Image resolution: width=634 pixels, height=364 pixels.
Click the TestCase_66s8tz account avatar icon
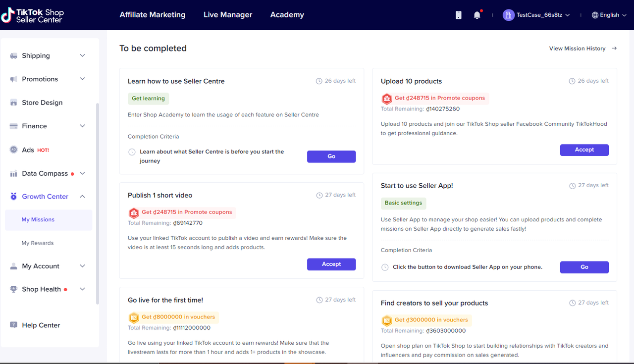508,15
